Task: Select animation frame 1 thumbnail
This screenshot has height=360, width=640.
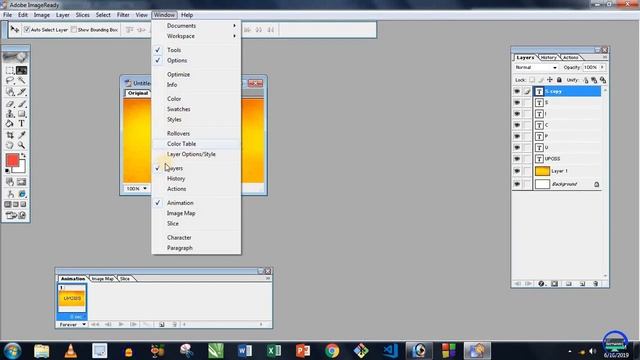Action: (x=72, y=298)
